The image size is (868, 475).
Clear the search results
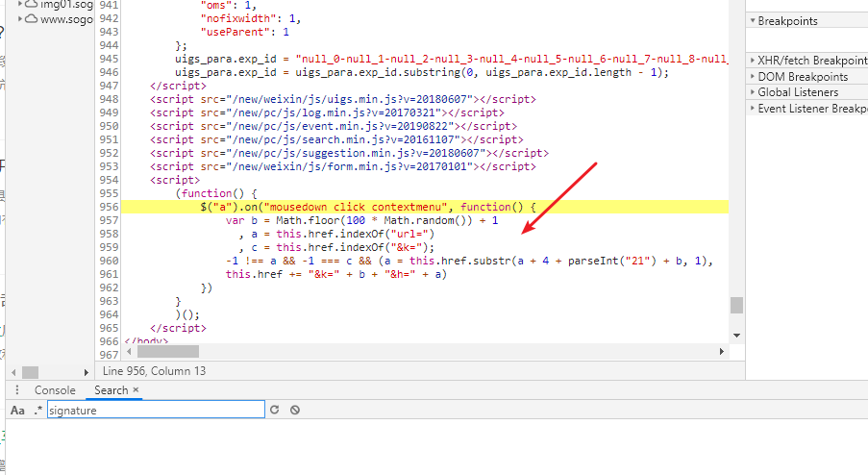click(295, 410)
